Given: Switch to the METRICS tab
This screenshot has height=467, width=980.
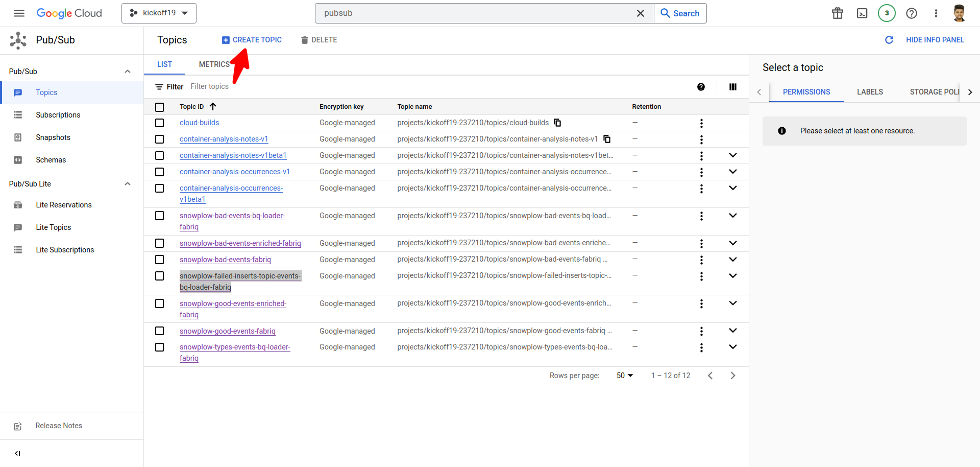Looking at the screenshot, I should [x=214, y=64].
